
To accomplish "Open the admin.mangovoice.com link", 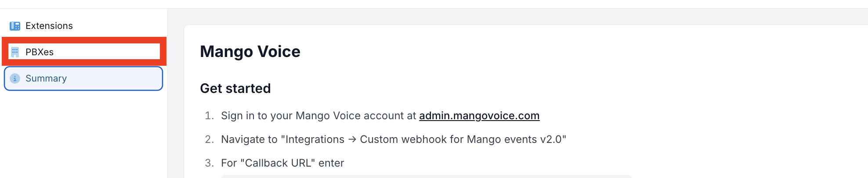I will tap(479, 116).
